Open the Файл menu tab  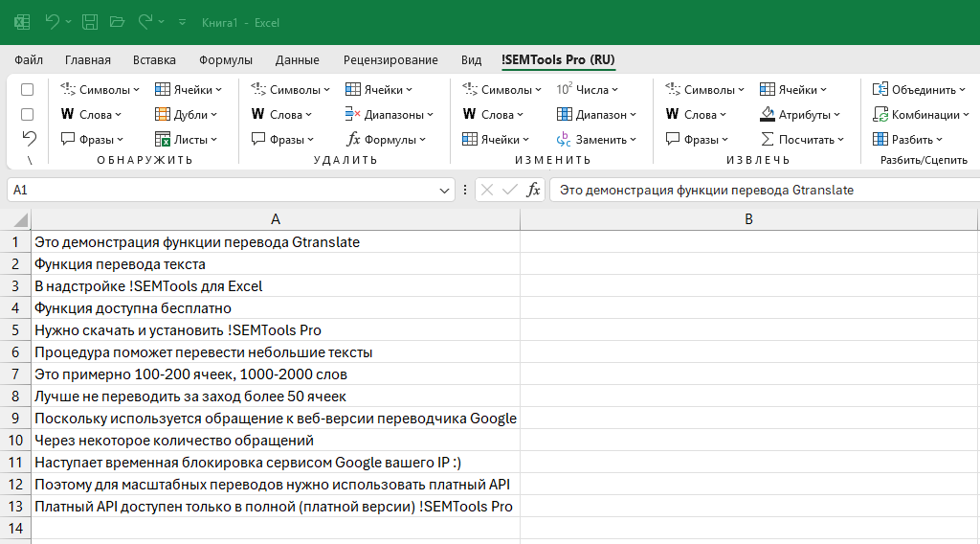[29, 59]
